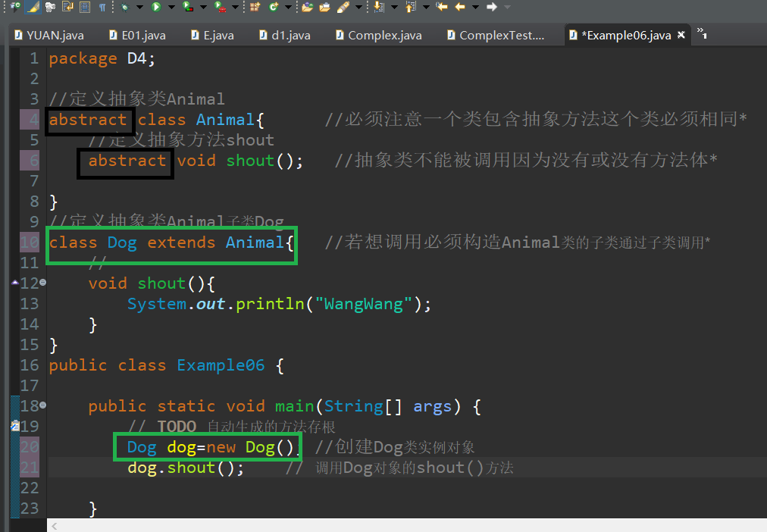Click the left arrow of horizontal scrollbar
Screen dimensions: 767x532
click(55, 526)
